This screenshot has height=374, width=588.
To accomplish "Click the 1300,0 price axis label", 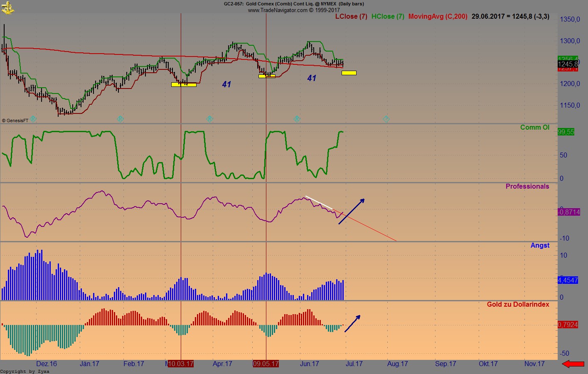I will tap(570, 41).
